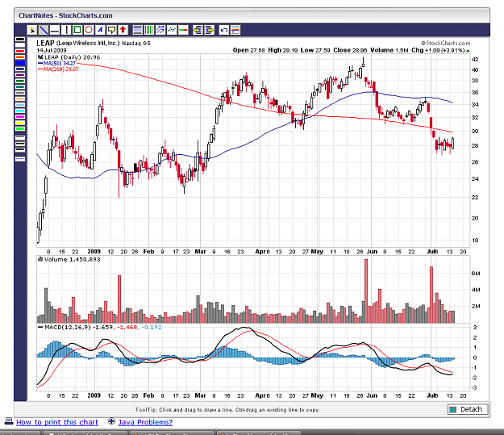The height and width of the screenshot is (435, 504).
Task: Select the pointer selection tool
Action: [31, 30]
